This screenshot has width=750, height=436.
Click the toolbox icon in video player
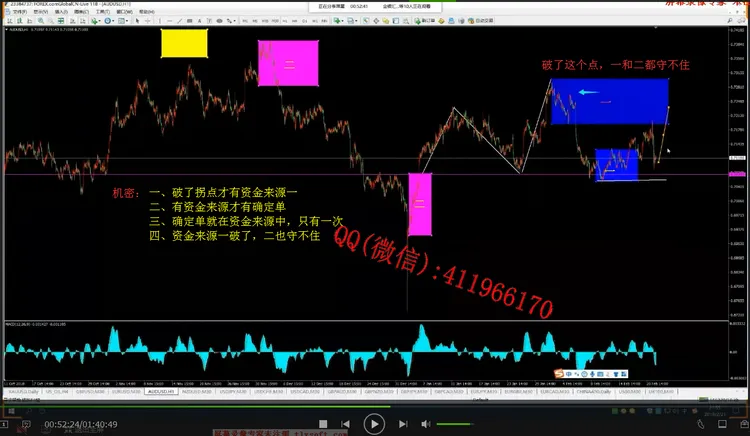pos(744,424)
